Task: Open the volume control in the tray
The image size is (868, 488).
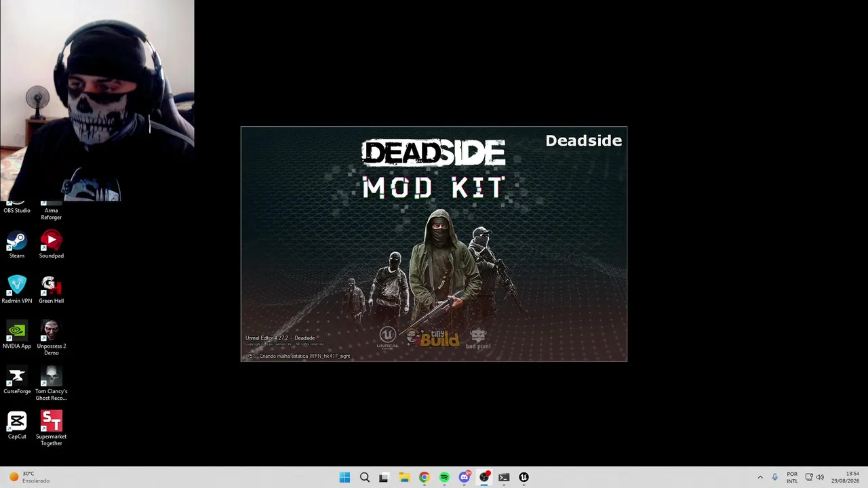Action: 820,477
